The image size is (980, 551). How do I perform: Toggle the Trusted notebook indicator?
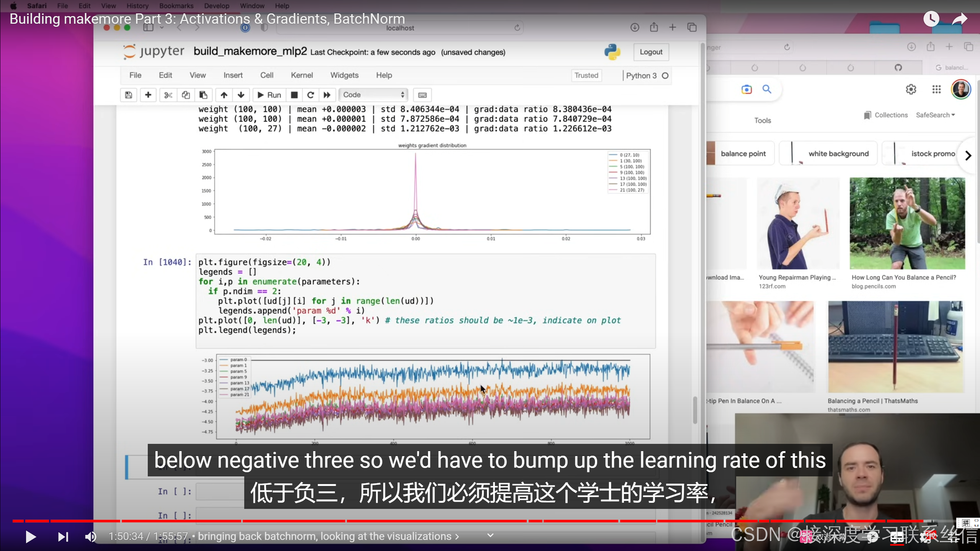[586, 75]
